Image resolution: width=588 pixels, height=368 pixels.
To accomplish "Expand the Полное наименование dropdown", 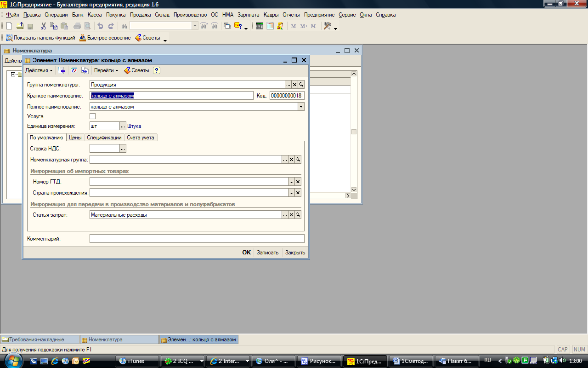I will pyautogui.click(x=301, y=107).
